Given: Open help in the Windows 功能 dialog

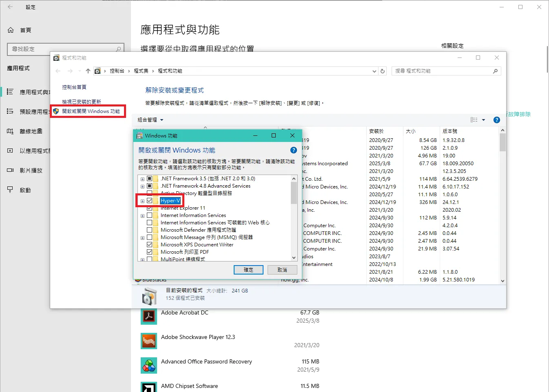Looking at the screenshot, I should tap(293, 150).
